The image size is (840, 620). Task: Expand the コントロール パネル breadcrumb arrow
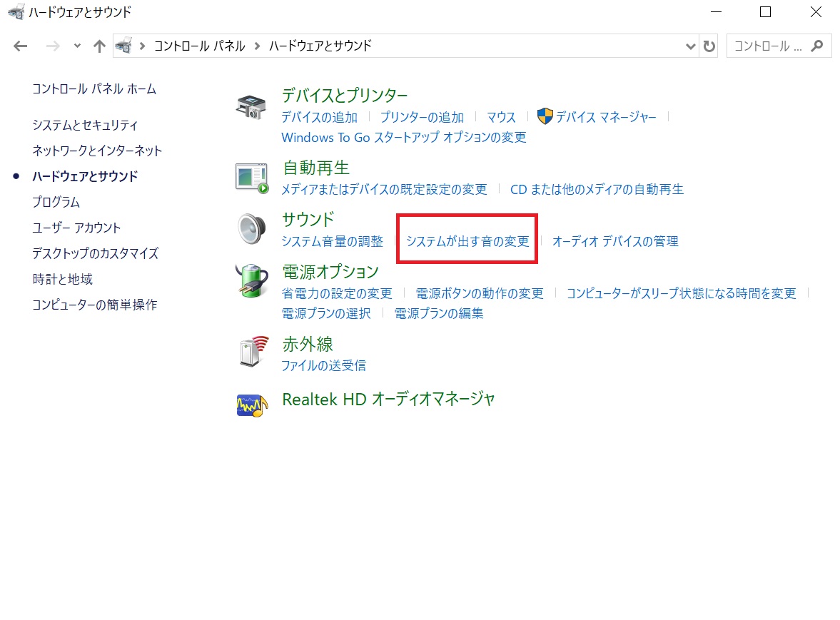click(257, 46)
